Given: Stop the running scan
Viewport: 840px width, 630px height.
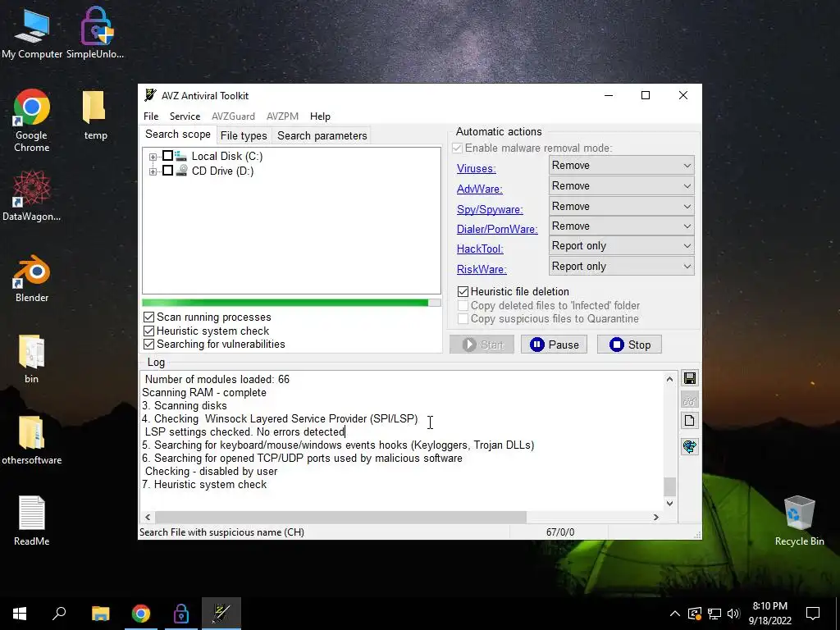Looking at the screenshot, I should click(629, 345).
